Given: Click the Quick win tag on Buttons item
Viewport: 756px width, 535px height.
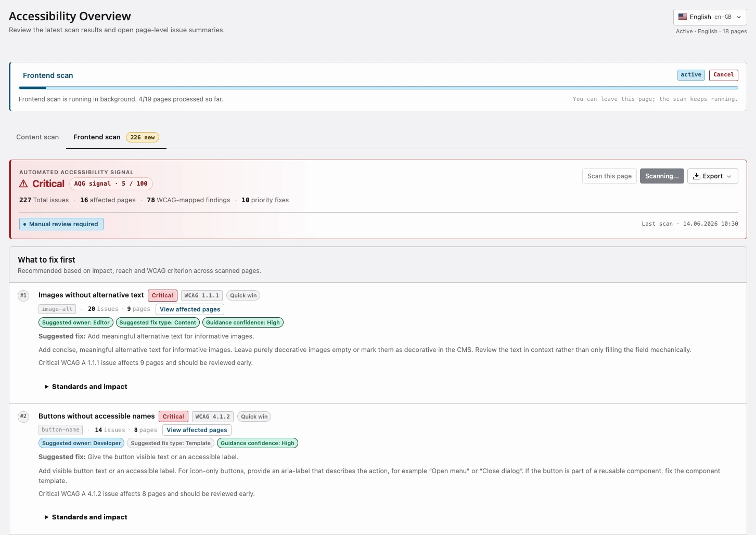Looking at the screenshot, I should pos(254,416).
